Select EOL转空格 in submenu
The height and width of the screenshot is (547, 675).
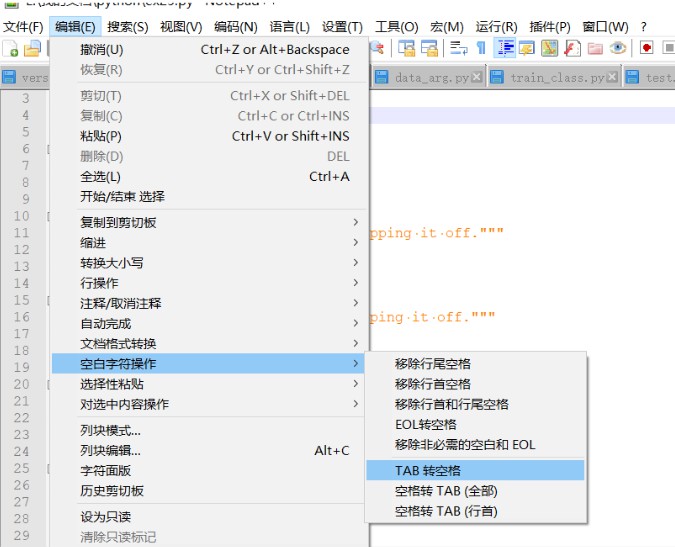475,424
